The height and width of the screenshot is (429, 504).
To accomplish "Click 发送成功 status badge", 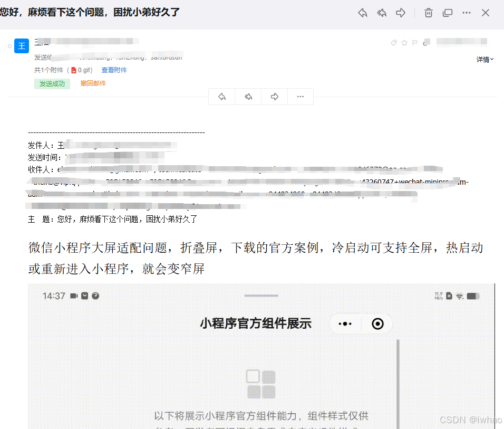I will click(x=52, y=84).
